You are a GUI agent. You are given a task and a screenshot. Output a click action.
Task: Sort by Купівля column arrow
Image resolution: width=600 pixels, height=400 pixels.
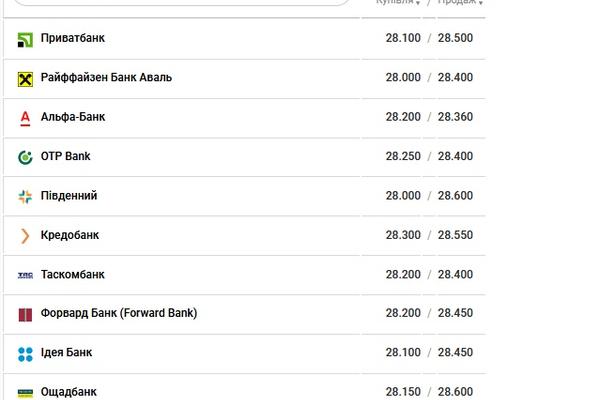click(x=418, y=3)
